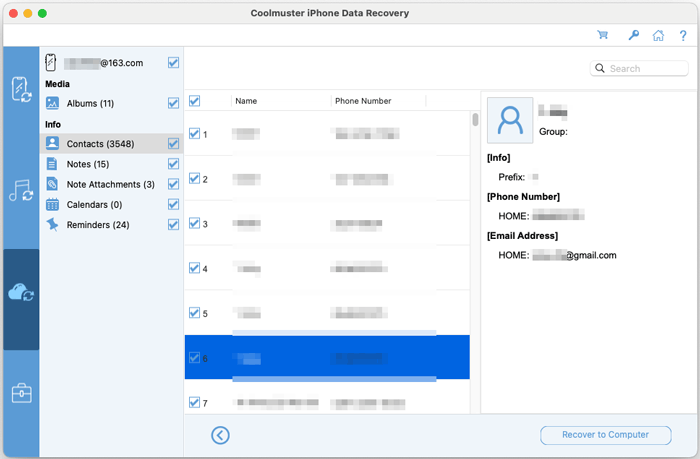Image resolution: width=700 pixels, height=459 pixels.
Task: Open the help question mark icon
Action: point(683,35)
